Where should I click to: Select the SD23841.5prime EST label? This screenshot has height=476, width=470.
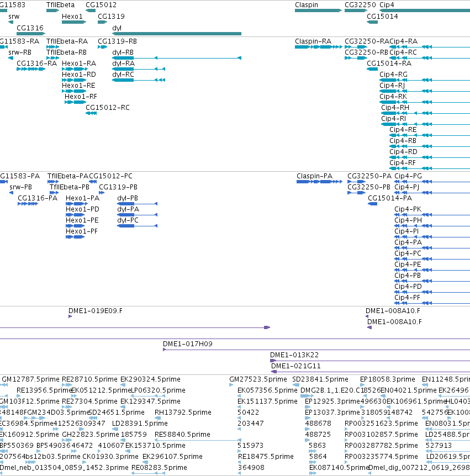320,379
